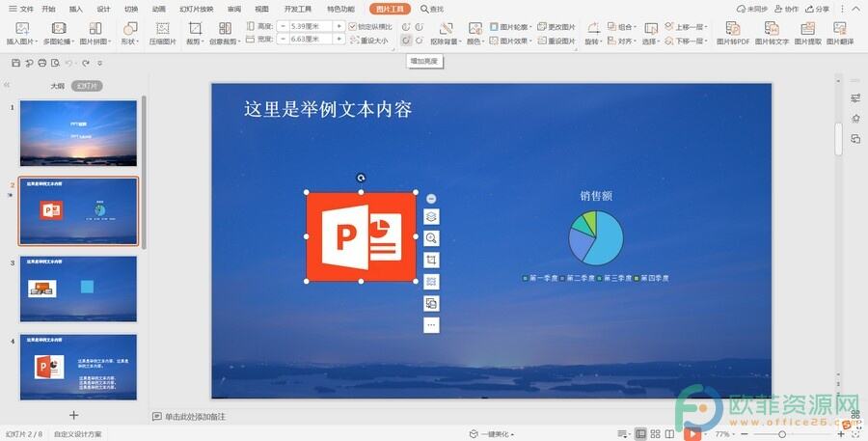Open the 上移一层 bring forward dropdown
868x441 pixels.
(687, 27)
